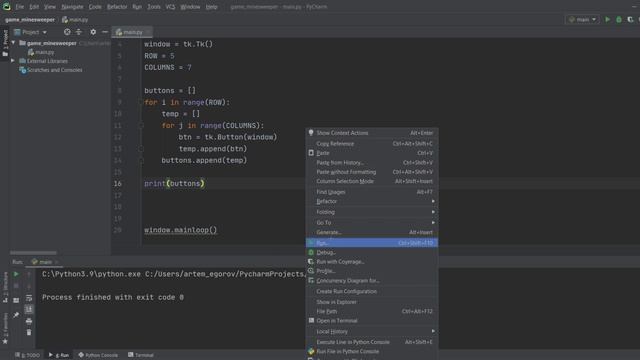Click the Scratches and Consoles icon
The width and height of the screenshot is (640, 360).
click(23, 70)
